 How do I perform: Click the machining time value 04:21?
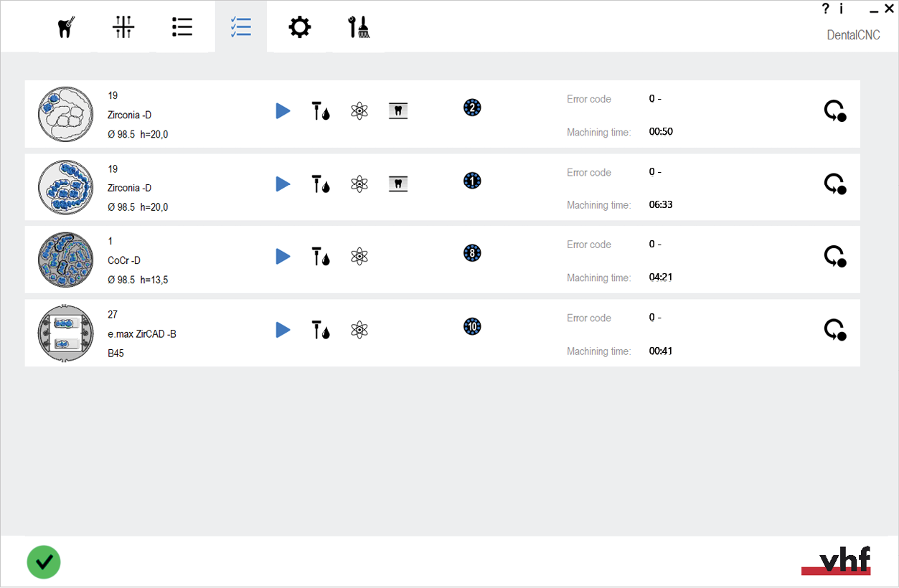coord(661,278)
